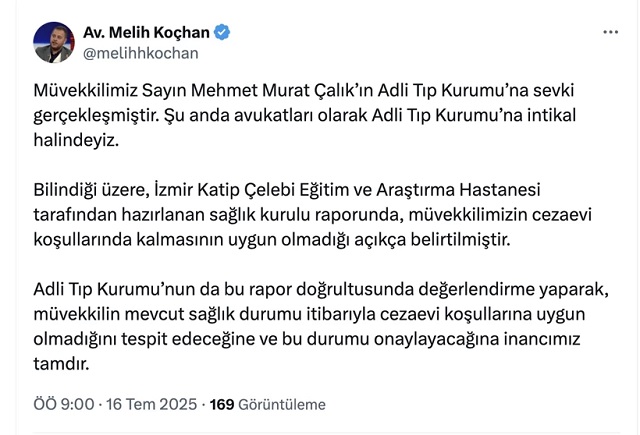
Task: Click Melih Koçhan's profile avatar
Action: [53, 41]
